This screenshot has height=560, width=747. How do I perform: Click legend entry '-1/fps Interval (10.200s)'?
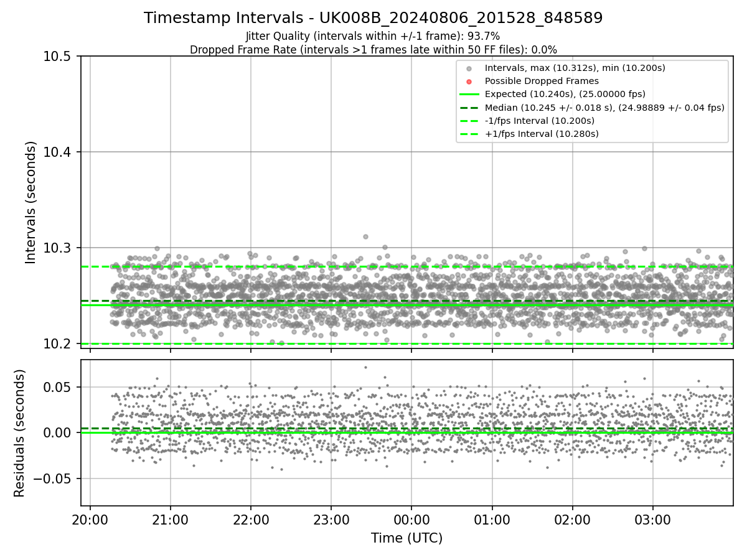[540, 121]
